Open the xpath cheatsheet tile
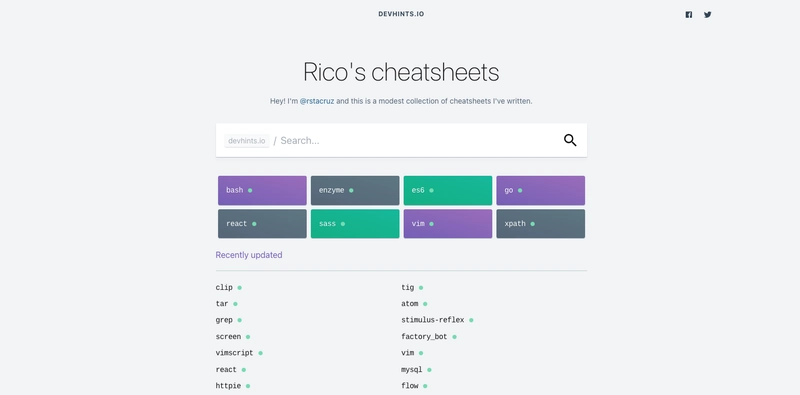Screen dimensions: 800x395 click(x=541, y=224)
